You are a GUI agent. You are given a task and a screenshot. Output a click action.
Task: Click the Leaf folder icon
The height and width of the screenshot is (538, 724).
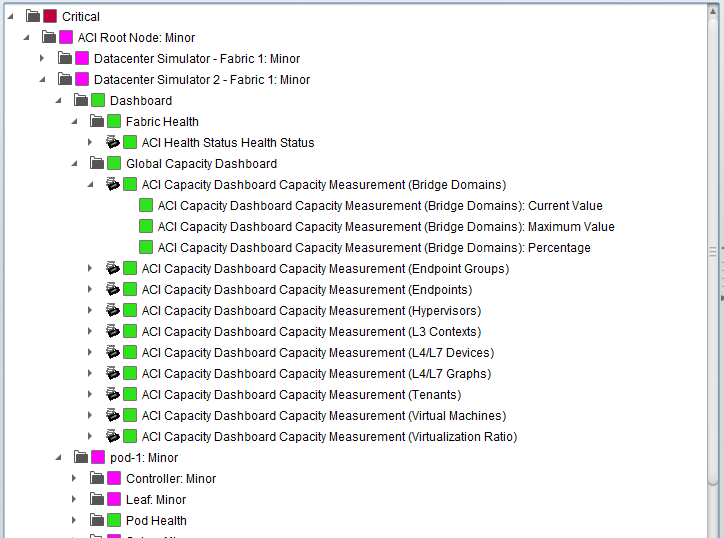coord(97,499)
